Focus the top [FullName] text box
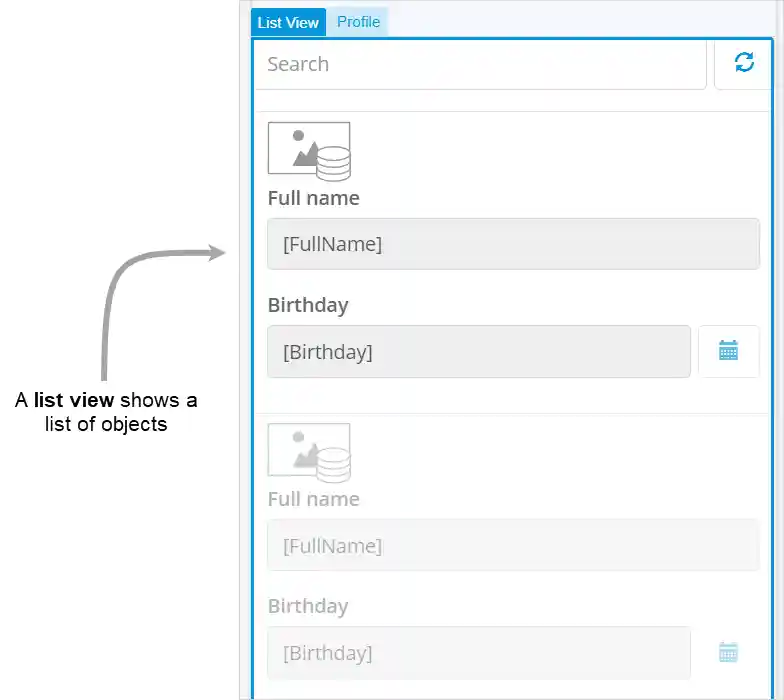Viewport: 784px width, 700px height. tap(513, 244)
